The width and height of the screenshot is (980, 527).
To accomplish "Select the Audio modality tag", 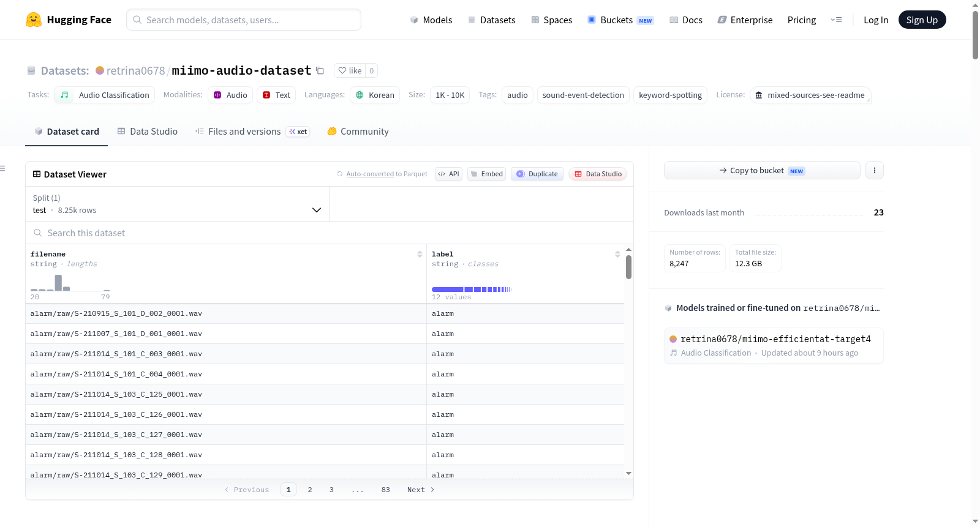I will 230,95.
